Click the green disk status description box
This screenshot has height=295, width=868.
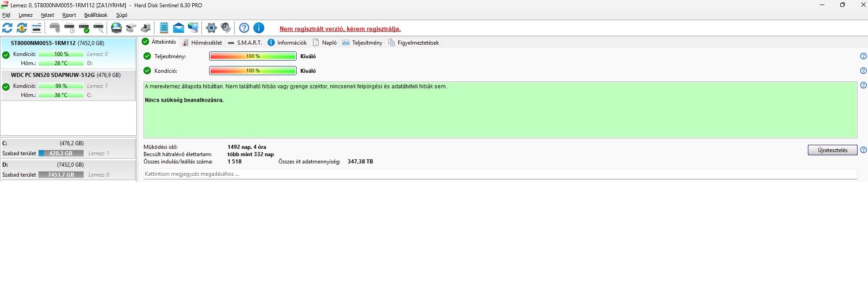point(500,110)
